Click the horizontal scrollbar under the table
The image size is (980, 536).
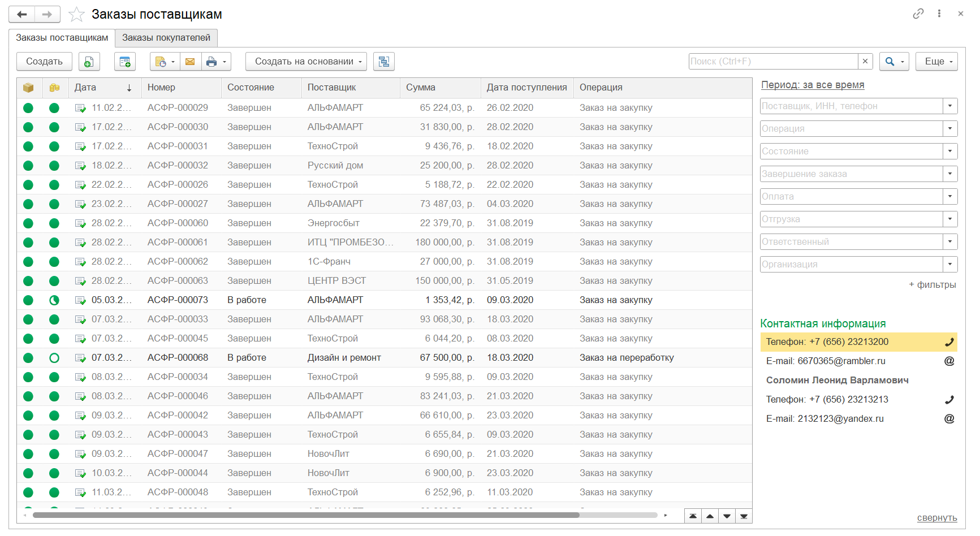pos(305,515)
